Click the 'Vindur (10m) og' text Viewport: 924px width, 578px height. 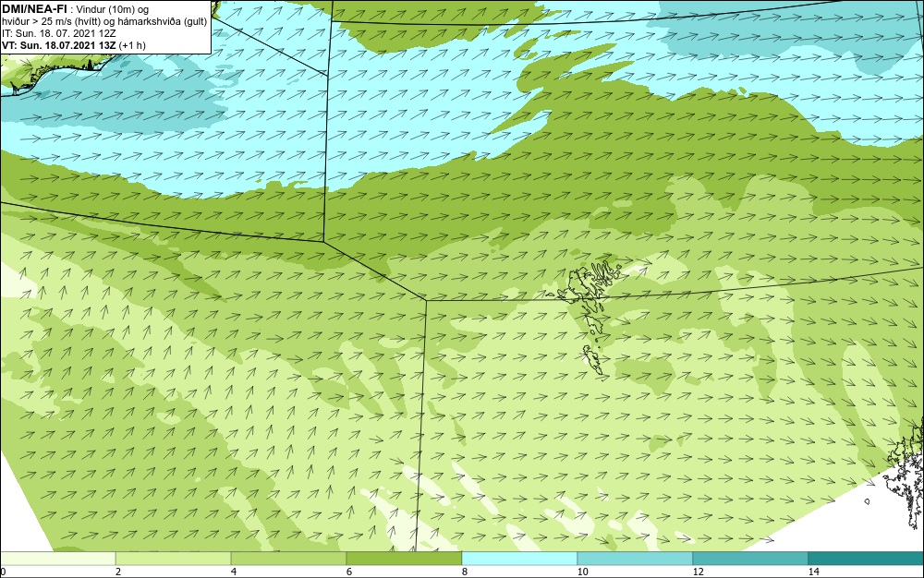(113, 9)
